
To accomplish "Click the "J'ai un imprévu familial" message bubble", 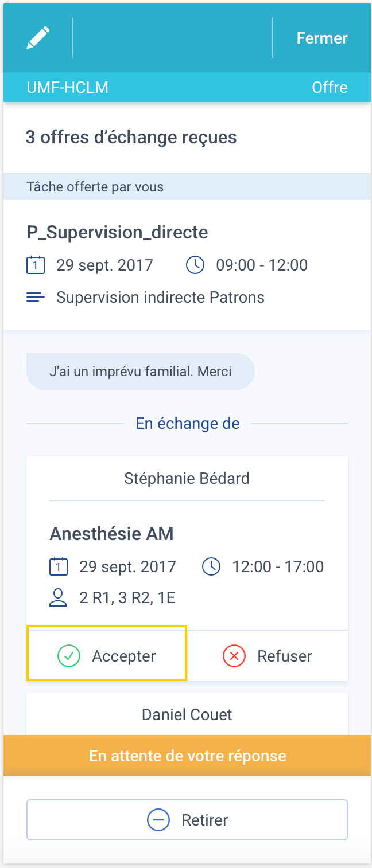I will pos(141,372).
